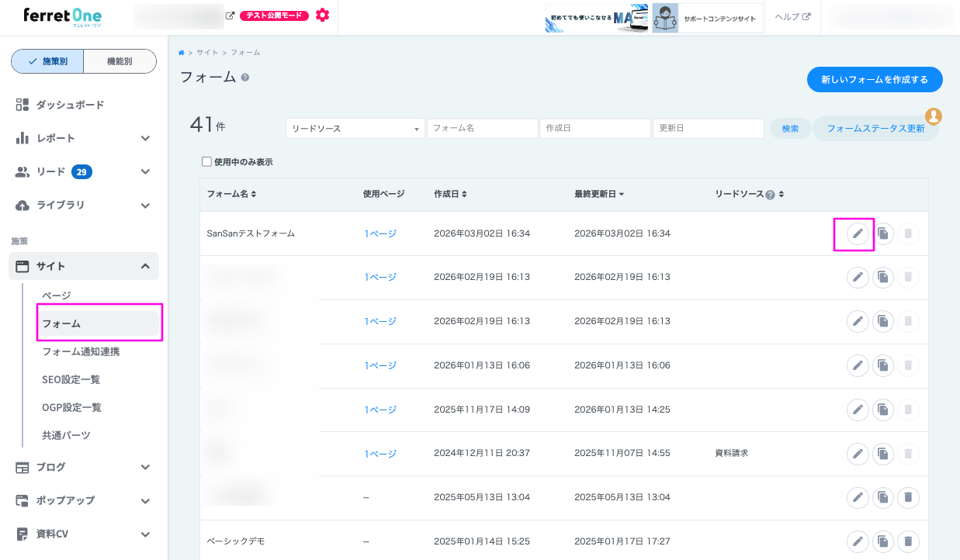Open フォーム通知連携 in the sidebar

pyautogui.click(x=81, y=351)
